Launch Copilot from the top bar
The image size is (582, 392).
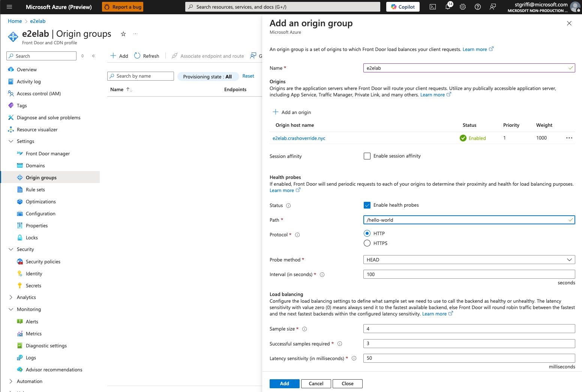402,7
